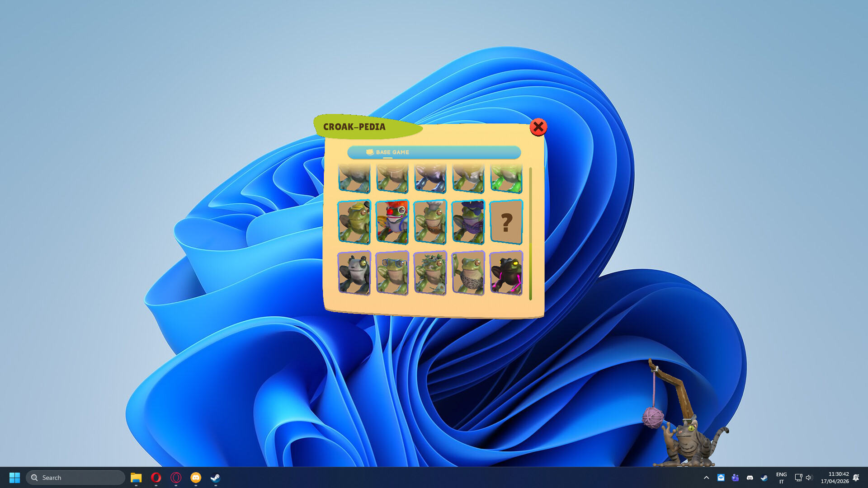The image size is (868, 488).
Task: Select the frog with blue glasses
Action: point(392,273)
